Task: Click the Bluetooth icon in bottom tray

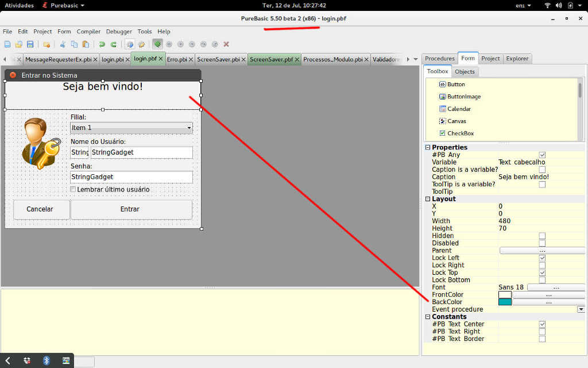Action: point(47,361)
